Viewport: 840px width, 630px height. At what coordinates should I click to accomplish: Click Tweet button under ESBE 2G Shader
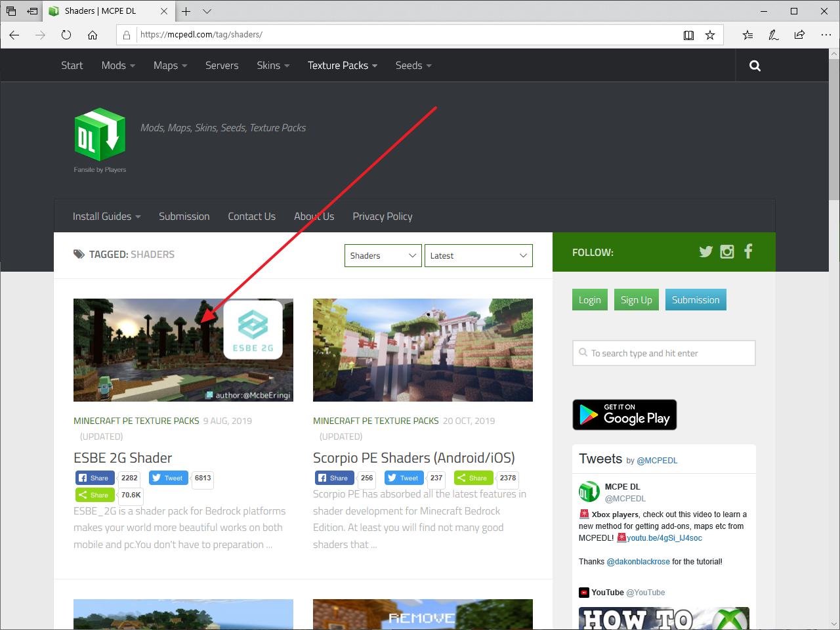point(169,478)
